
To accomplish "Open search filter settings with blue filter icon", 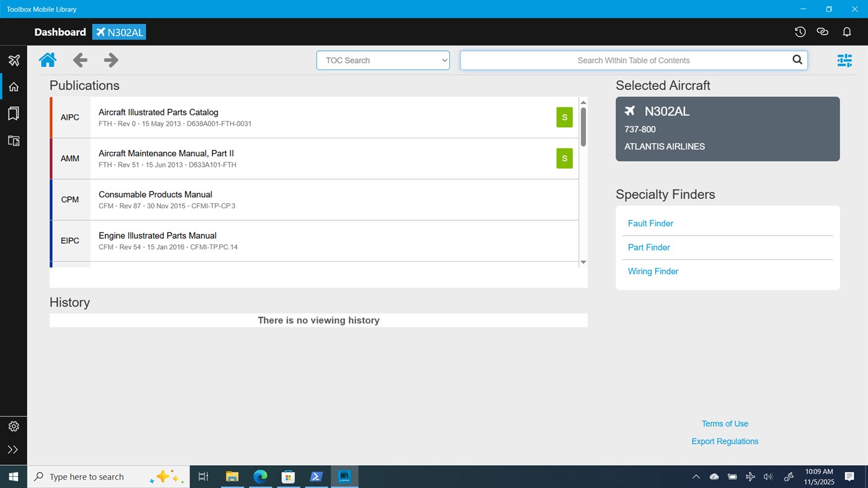I will [844, 60].
